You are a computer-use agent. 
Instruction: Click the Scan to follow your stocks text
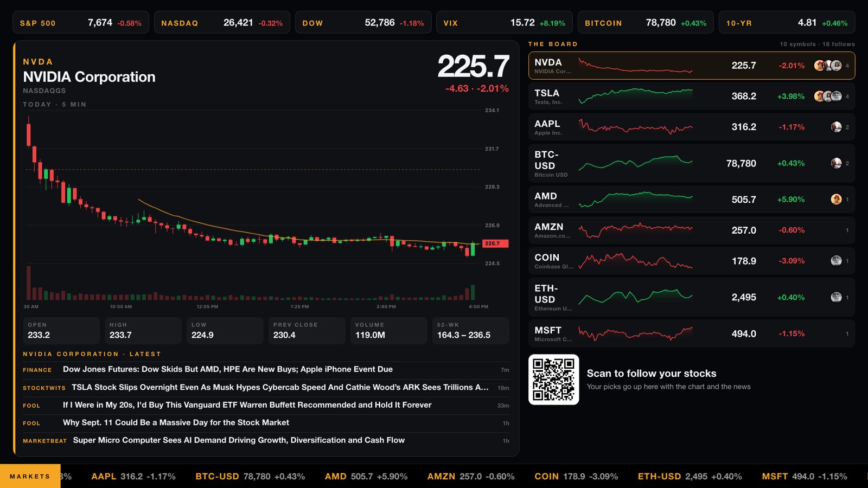652,374
